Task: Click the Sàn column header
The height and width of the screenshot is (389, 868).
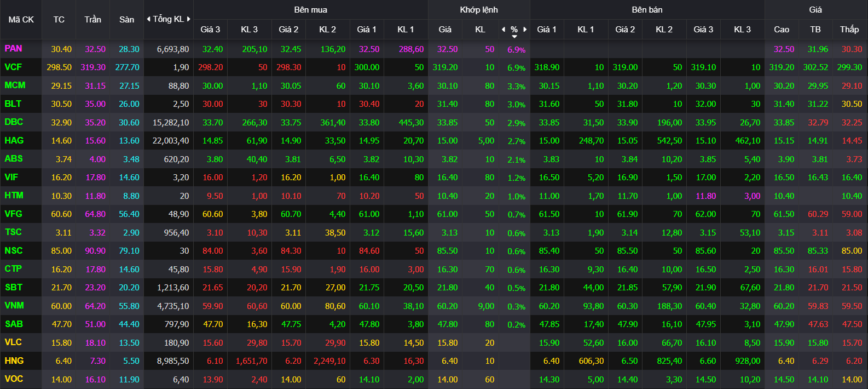Action: [126, 19]
